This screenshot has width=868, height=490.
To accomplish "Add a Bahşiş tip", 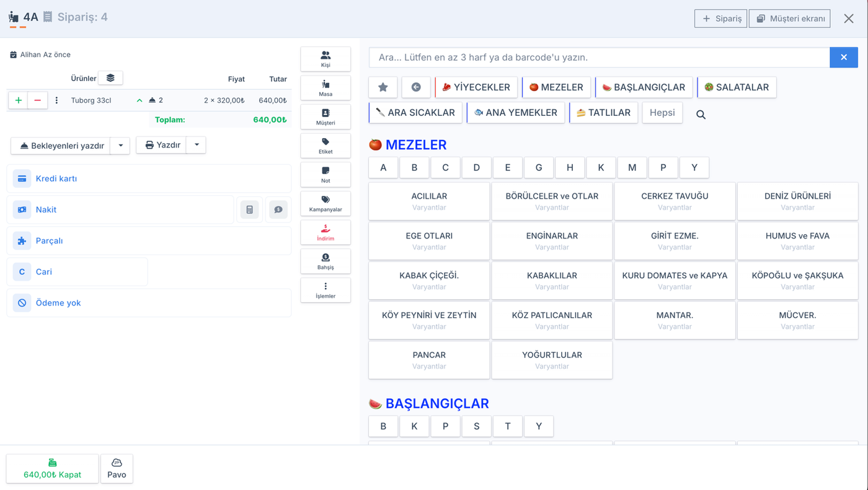I will click(x=325, y=261).
